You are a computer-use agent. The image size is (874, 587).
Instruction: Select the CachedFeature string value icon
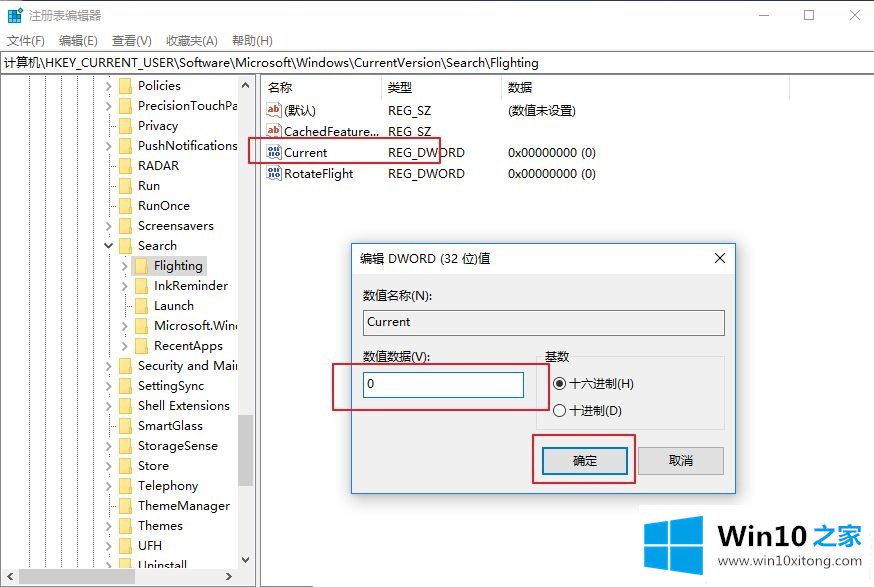pos(274,131)
